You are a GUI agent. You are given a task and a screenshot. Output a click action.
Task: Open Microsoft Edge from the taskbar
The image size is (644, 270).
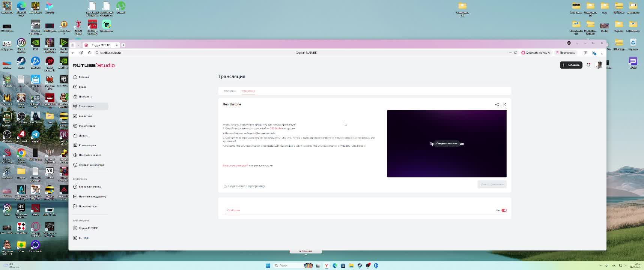coord(335,265)
